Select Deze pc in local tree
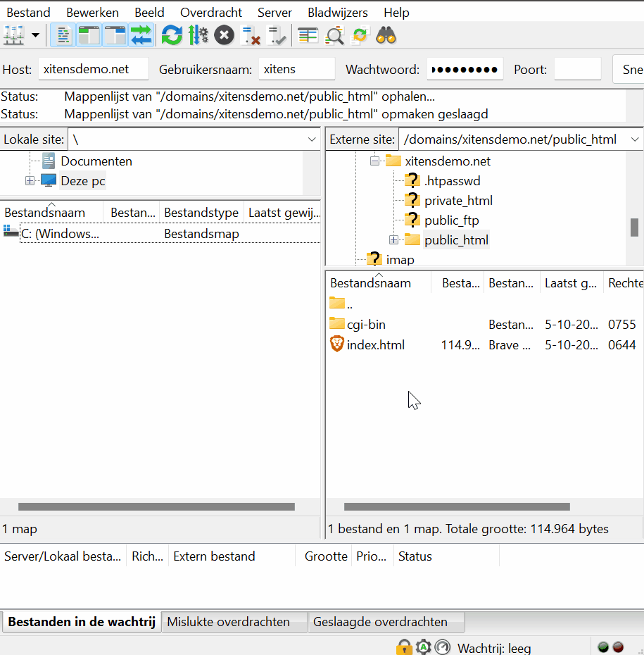 pyautogui.click(x=82, y=181)
